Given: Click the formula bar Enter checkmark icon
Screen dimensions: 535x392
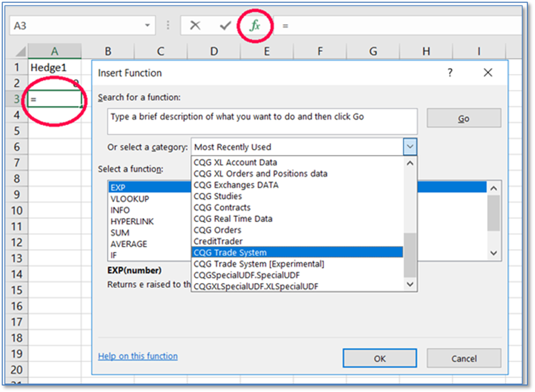Looking at the screenshot, I should (x=225, y=25).
